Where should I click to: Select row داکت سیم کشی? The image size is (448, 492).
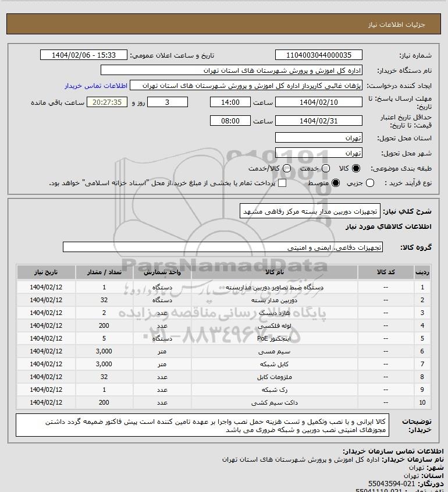[224, 402]
